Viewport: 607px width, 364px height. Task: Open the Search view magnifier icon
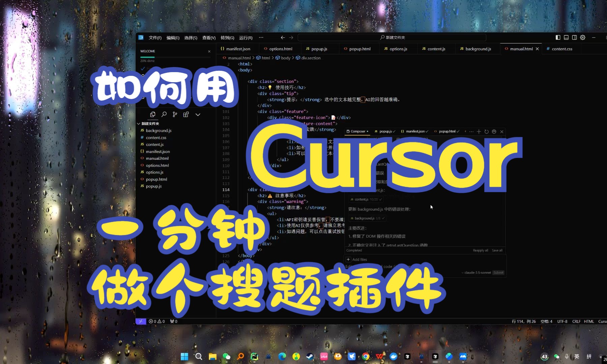tap(164, 115)
